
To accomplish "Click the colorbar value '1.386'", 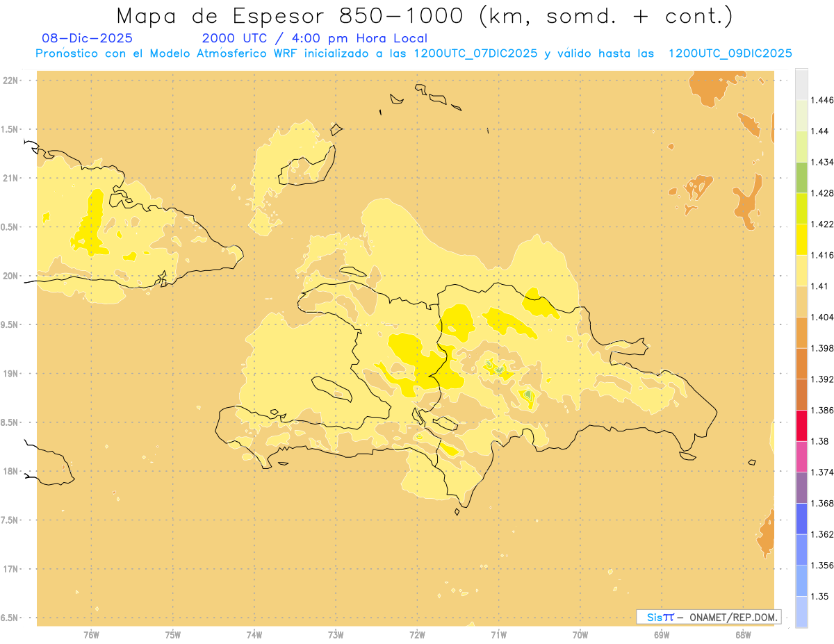I will point(822,411).
